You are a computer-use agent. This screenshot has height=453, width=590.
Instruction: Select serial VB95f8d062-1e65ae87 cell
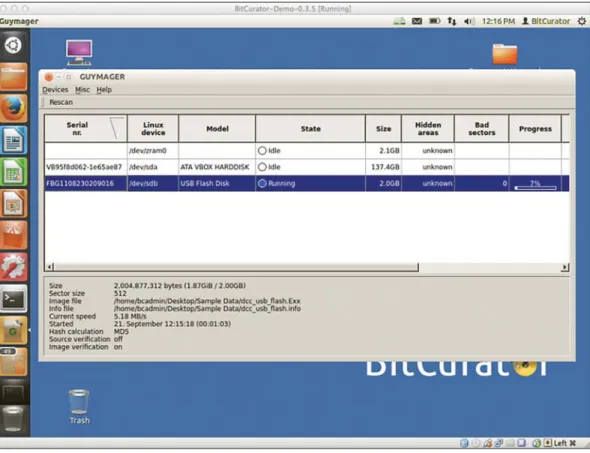86,167
